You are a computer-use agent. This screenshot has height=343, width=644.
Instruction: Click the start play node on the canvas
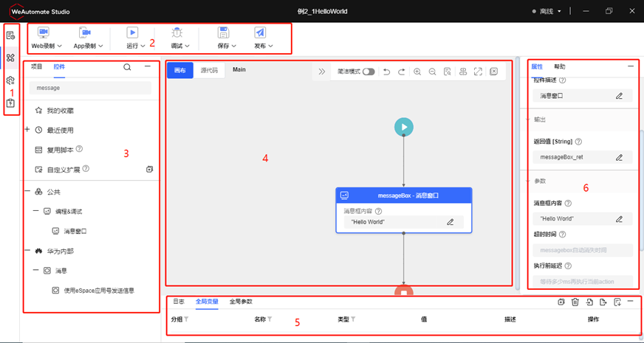click(404, 127)
